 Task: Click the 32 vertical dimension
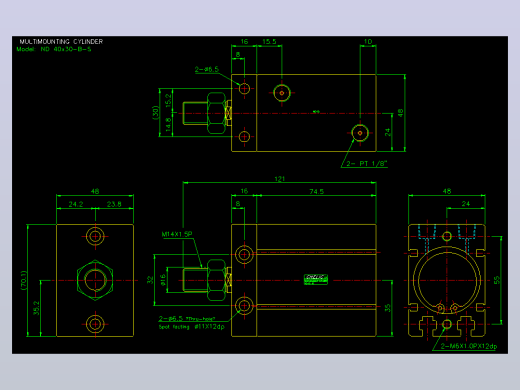coord(150,280)
